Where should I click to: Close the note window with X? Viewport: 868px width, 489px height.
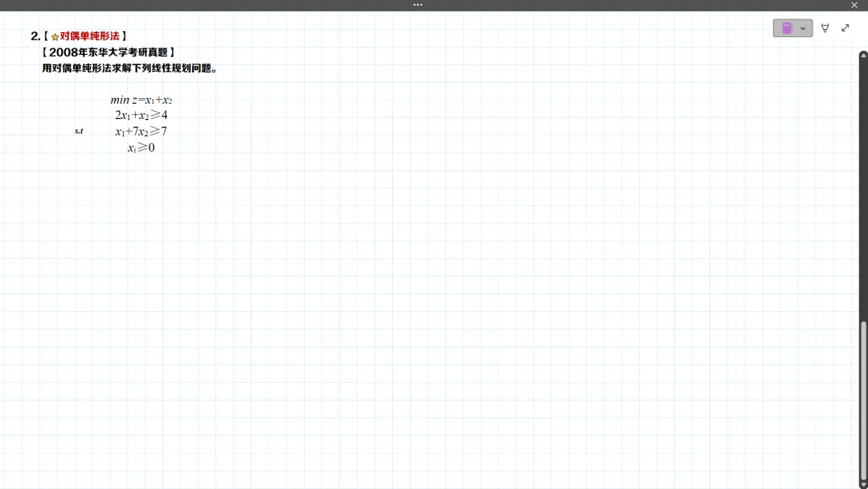854,5
